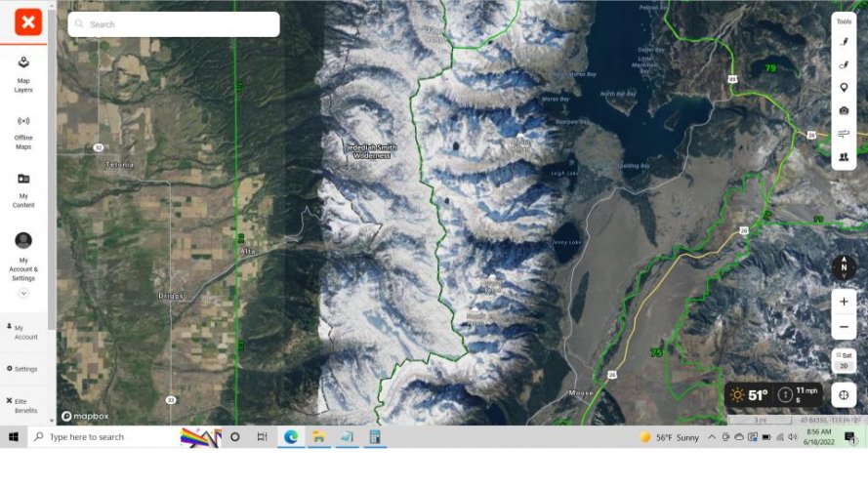Image resolution: width=868 pixels, height=488 pixels.
Task: Reset map orientation with north compass
Action: point(844,267)
